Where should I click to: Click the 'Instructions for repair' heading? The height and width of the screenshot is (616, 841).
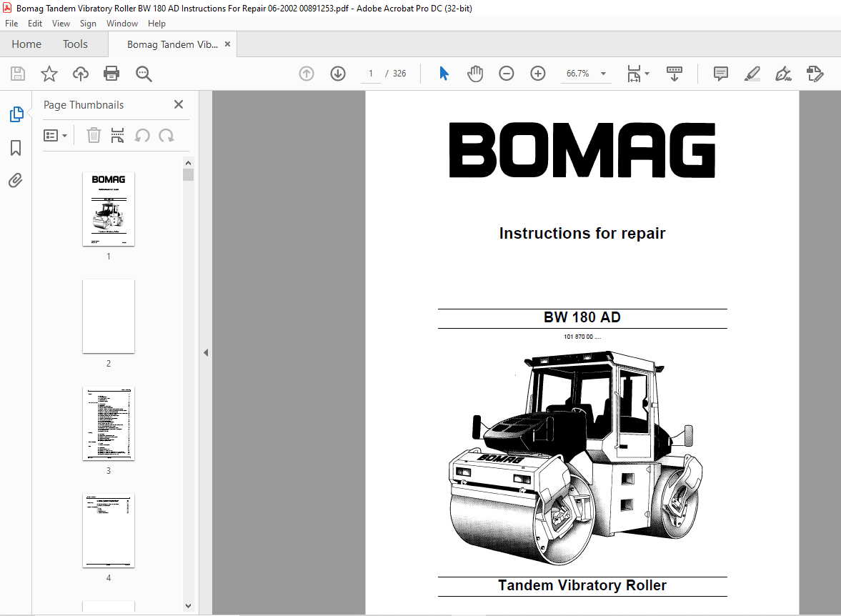click(582, 234)
